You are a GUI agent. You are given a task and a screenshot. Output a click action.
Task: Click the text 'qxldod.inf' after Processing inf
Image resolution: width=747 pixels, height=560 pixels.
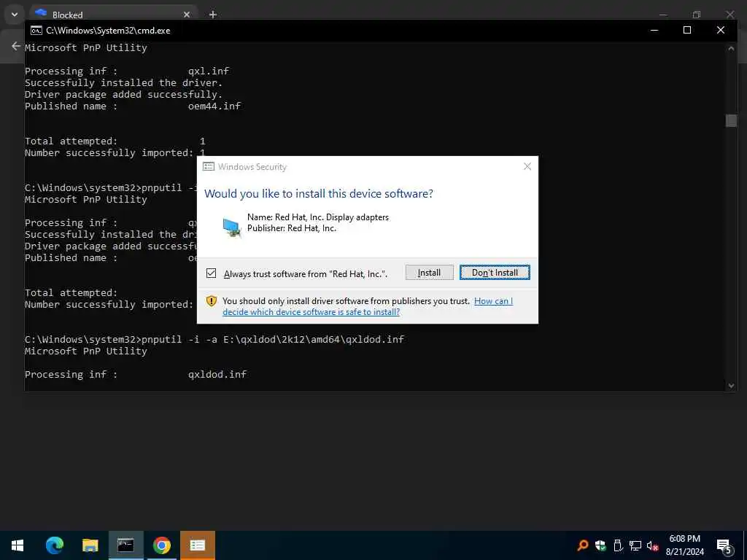tap(217, 374)
